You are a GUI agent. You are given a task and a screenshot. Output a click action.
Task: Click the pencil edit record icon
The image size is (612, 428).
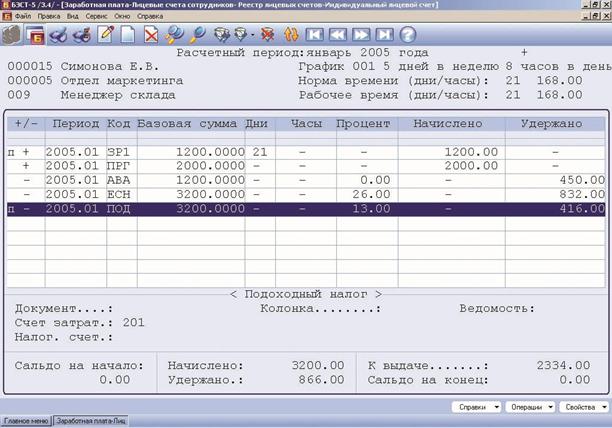tap(105, 35)
